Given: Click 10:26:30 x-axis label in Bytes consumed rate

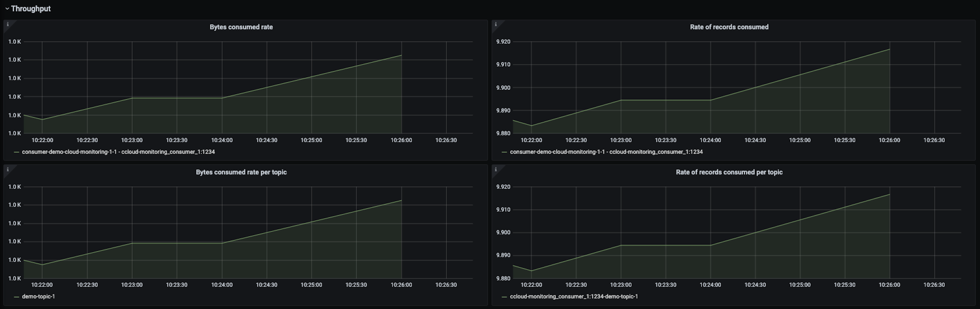Looking at the screenshot, I should [x=446, y=140].
